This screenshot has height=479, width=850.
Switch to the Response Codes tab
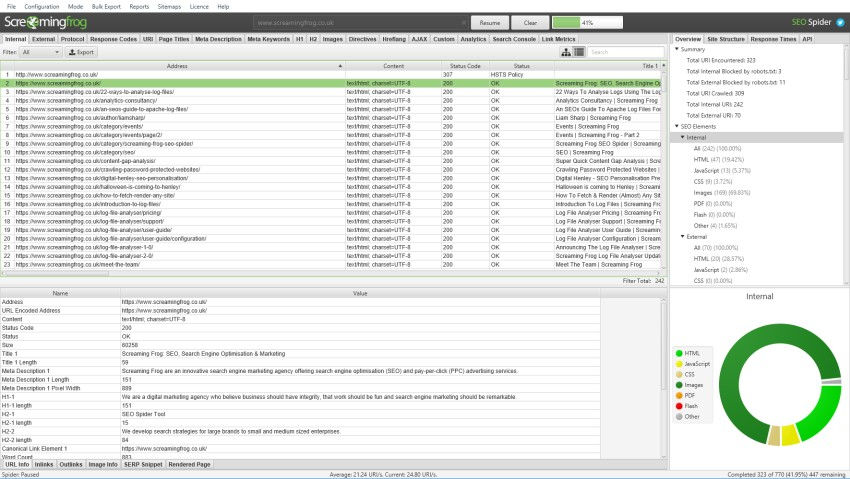click(x=112, y=39)
